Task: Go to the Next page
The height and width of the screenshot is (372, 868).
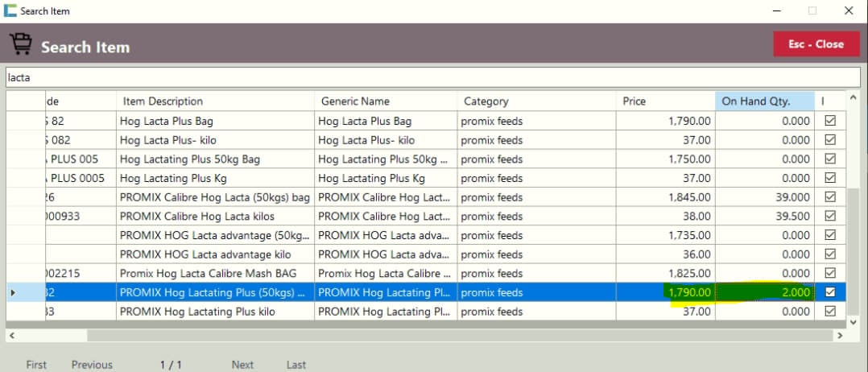Action: coord(242,364)
